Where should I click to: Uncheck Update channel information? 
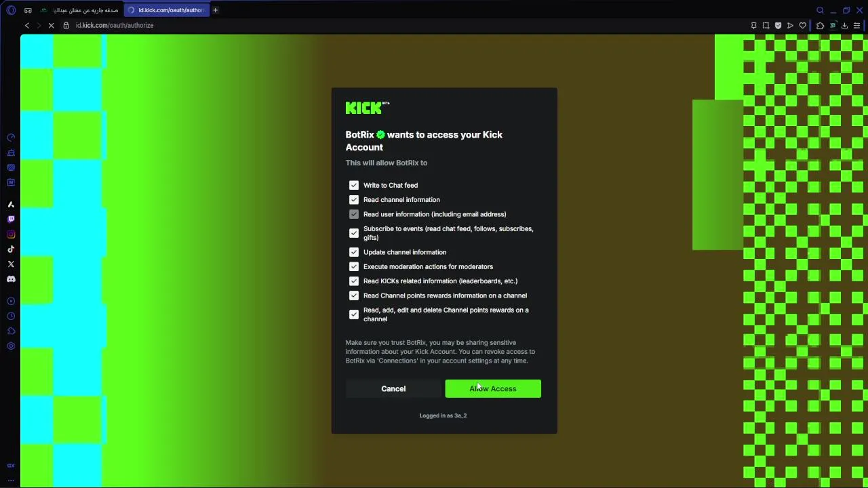pos(354,252)
